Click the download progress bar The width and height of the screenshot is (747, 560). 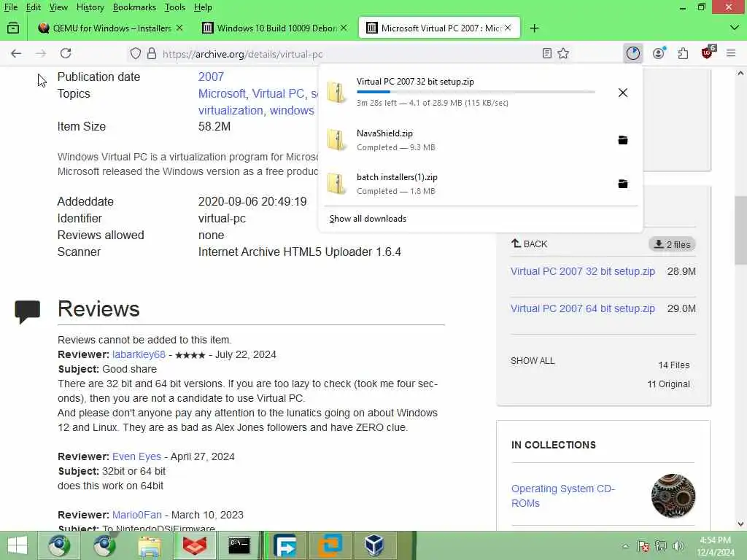point(476,92)
